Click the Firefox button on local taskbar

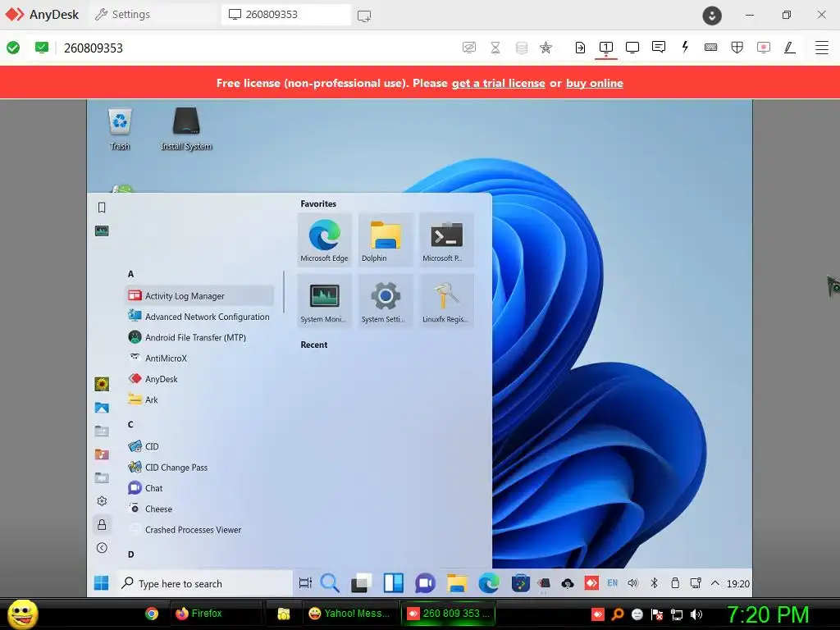click(216, 614)
